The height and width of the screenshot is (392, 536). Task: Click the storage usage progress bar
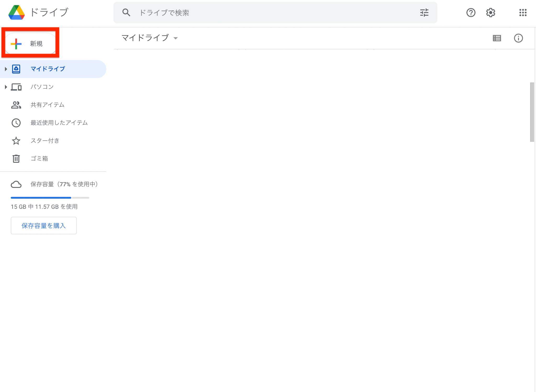tap(50, 198)
